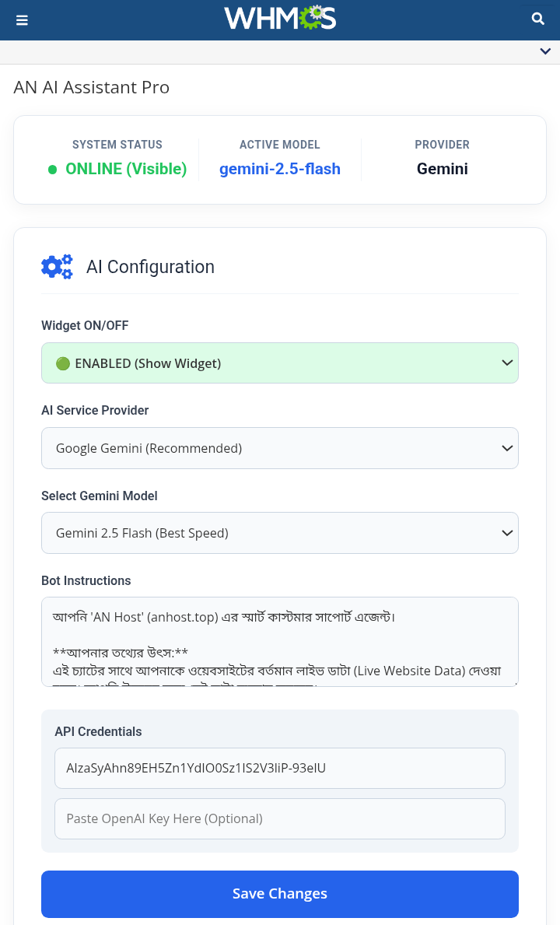Open the Select Gemini Model dropdown
Screen dimensions: 560x925
click(x=280, y=533)
